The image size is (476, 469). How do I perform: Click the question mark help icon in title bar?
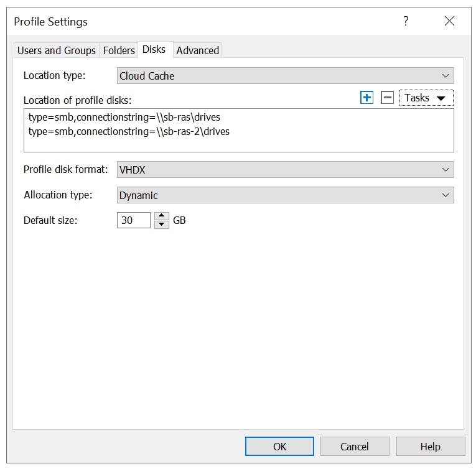[406, 21]
